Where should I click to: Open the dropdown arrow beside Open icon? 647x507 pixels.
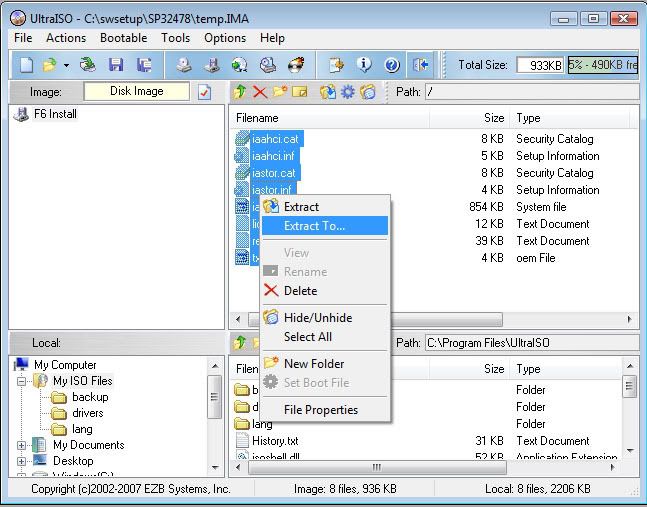[66, 65]
